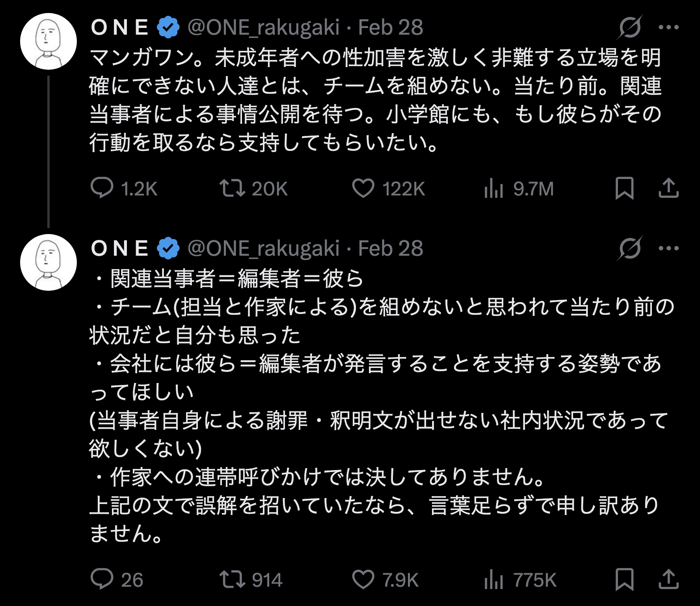Like the second tweet with 7.9K likes
This screenshot has height=606, width=700.
pyautogui.click(x=363, y=580)
